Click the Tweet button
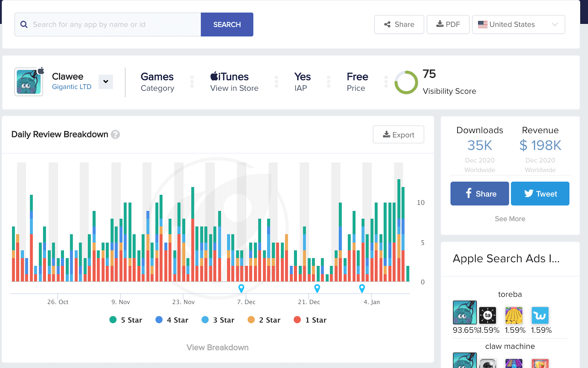Screen dimensions: 588x368 540,194
